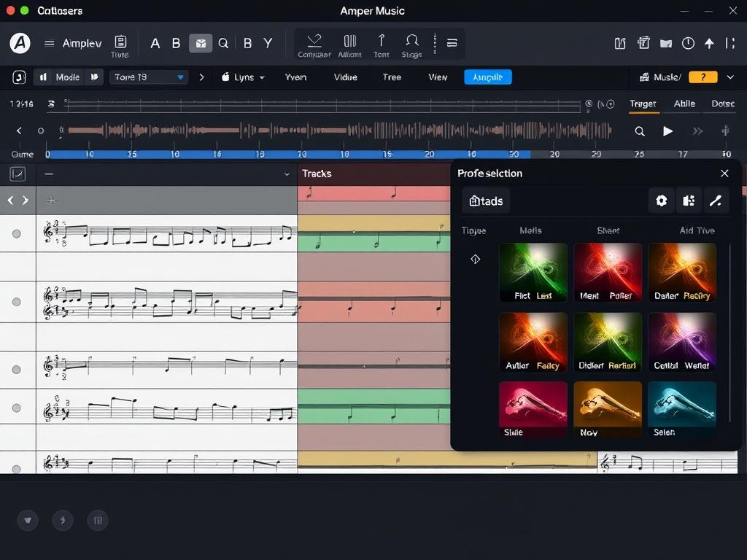Click the right angle bracket navigation arrow
747x560 pixels.
26,201
